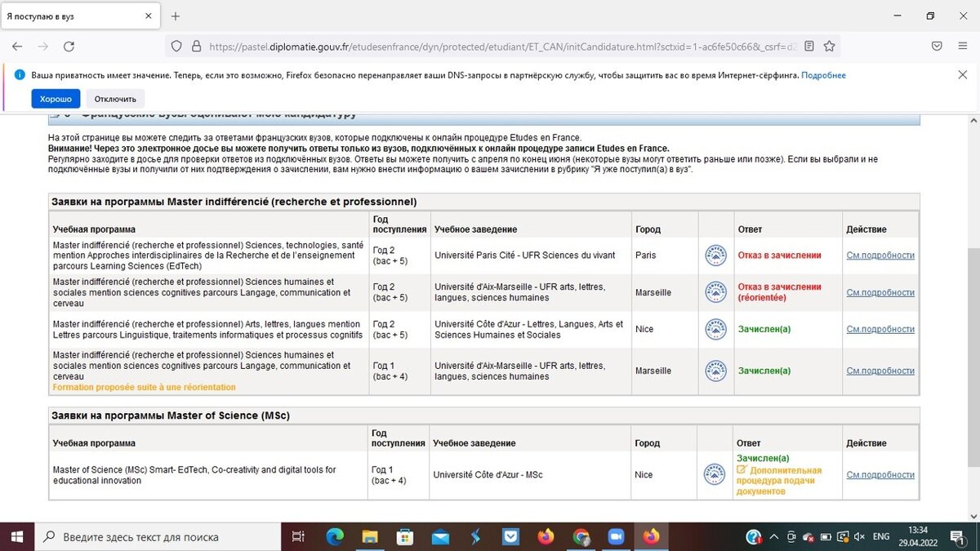Switch input language ENG indicator

pyautogui.click(x=881, y=536)
